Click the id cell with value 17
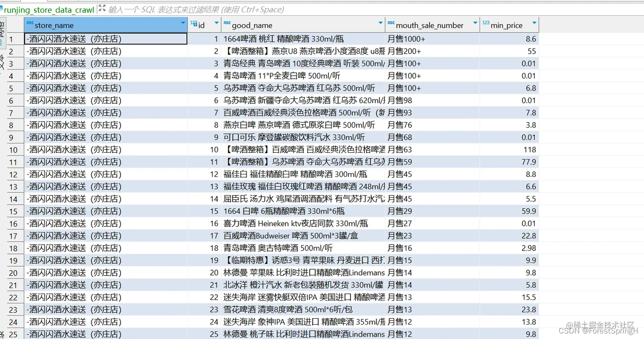Viewport: 644px width, 339px height. tap(204, 236)
